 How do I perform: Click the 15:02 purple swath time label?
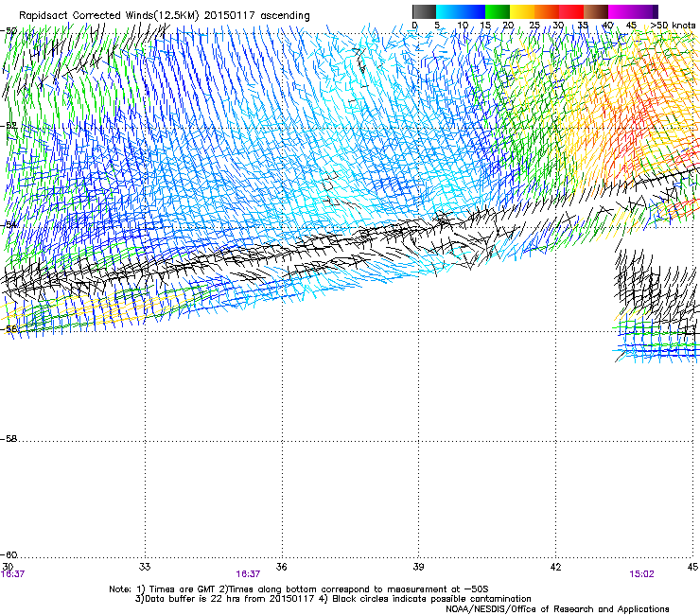pyautogui.click(x=641, y=574)
